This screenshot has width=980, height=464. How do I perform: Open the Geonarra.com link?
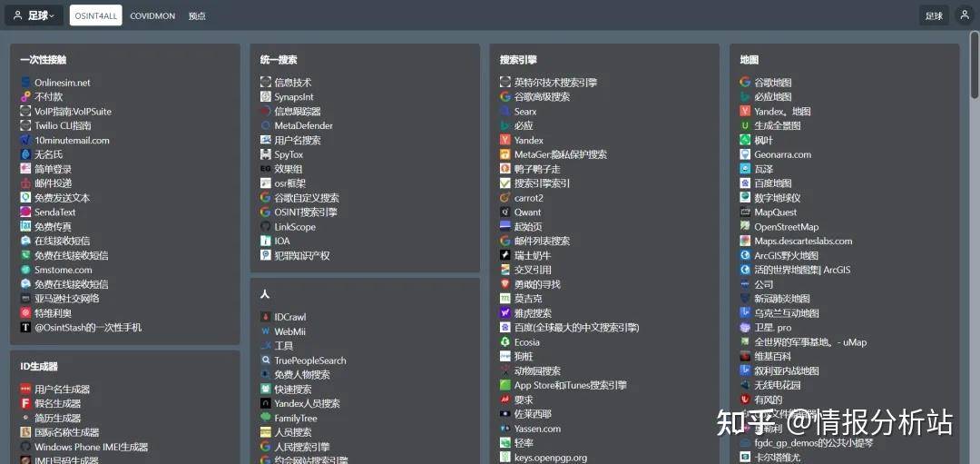coord(782,154)
